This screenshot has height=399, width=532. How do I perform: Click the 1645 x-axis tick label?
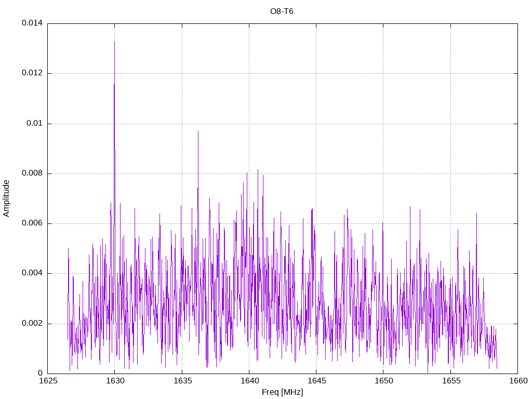316,381
